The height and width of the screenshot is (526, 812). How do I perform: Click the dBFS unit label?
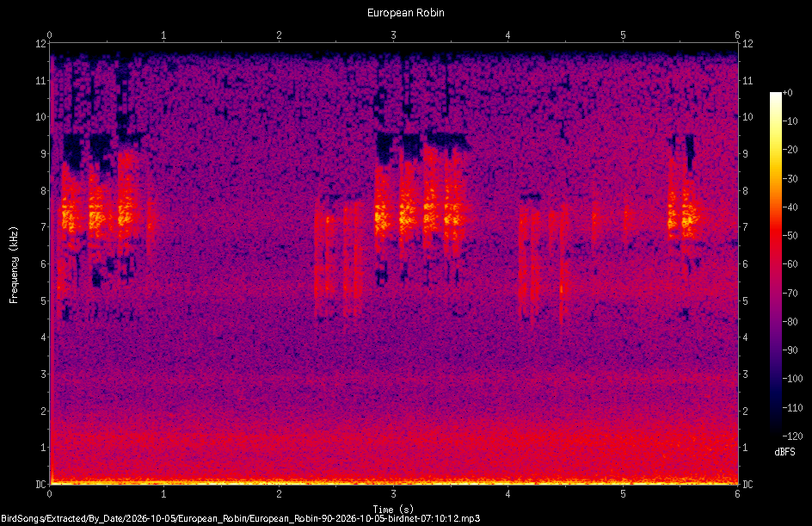tap(784, 452)
